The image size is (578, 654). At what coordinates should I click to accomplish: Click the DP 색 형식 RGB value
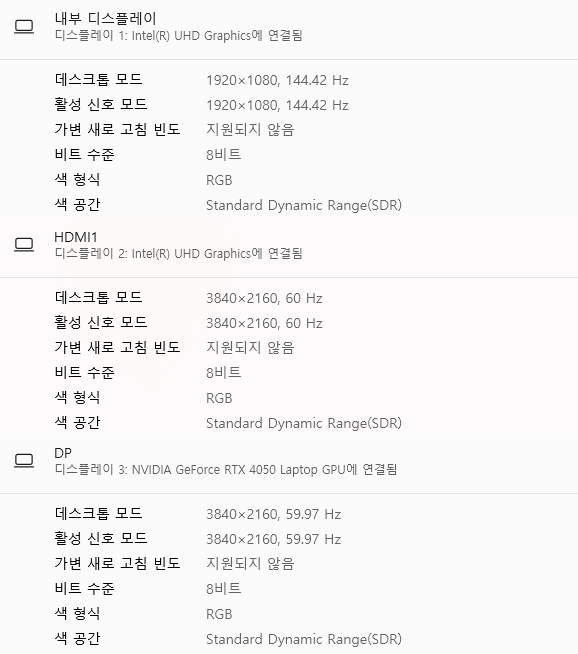219,614
